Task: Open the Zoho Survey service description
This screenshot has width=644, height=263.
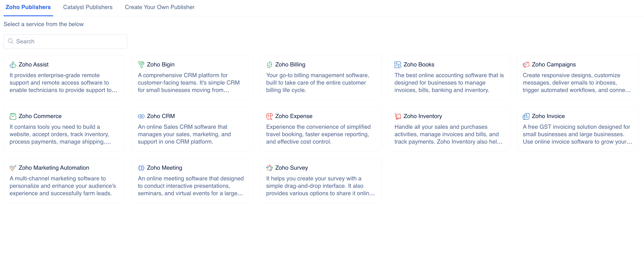Action: tap(320, 186)
